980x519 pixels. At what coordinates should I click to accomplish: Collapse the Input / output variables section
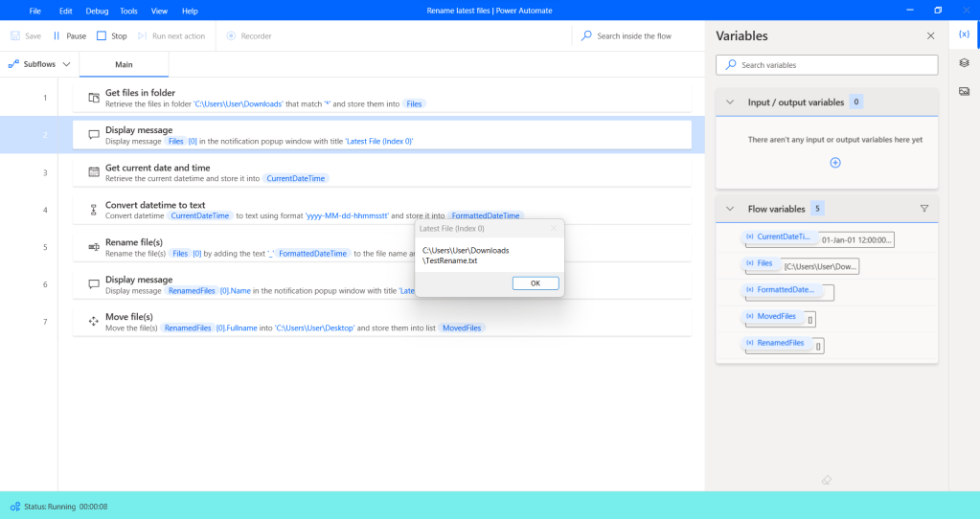tap(730, 102)
